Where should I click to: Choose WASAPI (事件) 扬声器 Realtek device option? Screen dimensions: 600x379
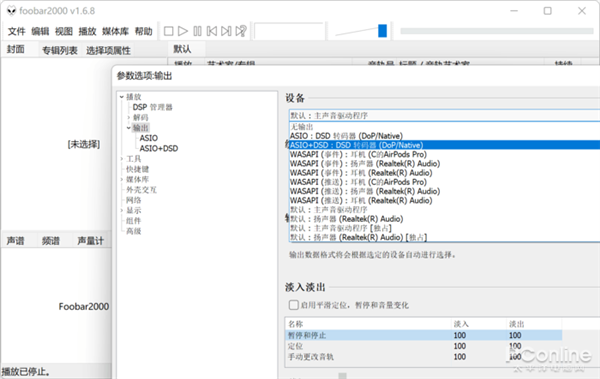click(365, 163)
